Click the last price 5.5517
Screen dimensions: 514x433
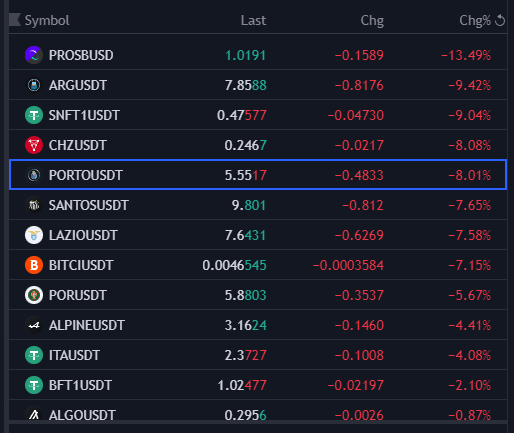pyautogui.click(x=245, y=175)
